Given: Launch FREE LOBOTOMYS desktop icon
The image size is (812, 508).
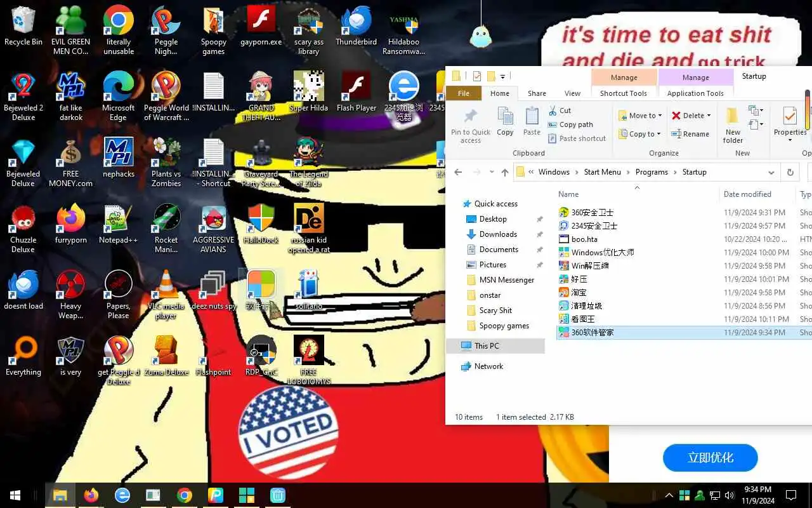Looking at the screenshot, I should 309,361.
